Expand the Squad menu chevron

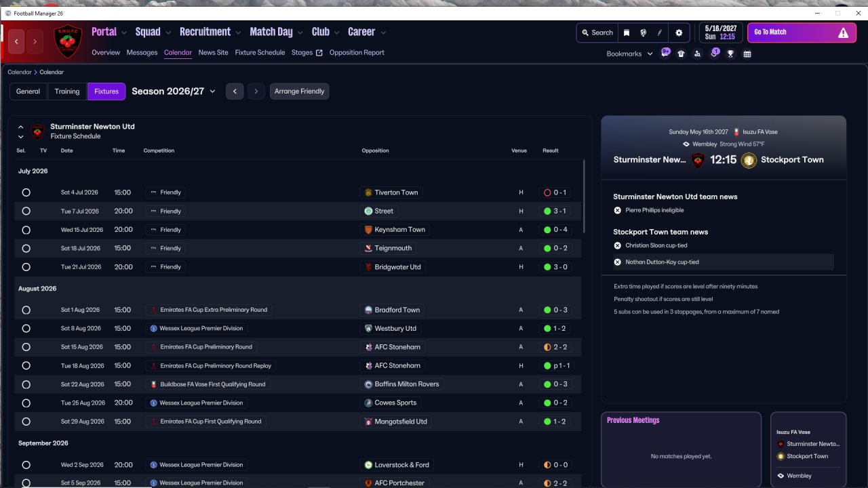coord(167,32)
